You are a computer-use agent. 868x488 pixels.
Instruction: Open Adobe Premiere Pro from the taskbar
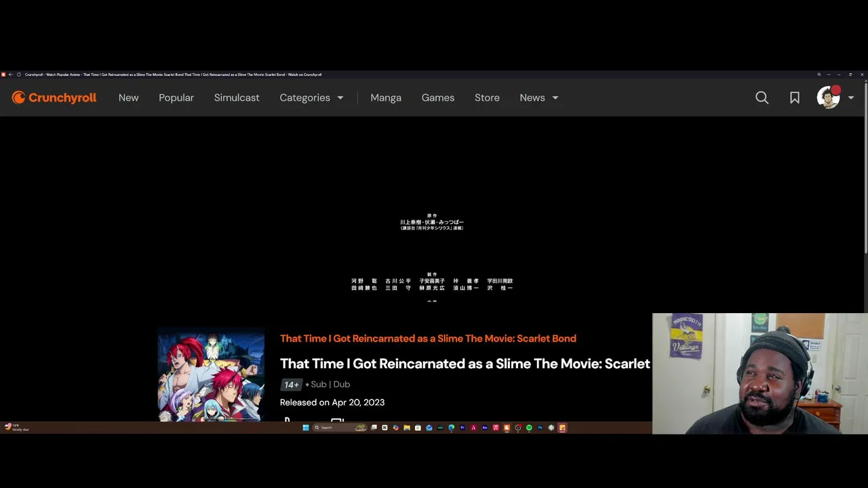pos(462,428)
